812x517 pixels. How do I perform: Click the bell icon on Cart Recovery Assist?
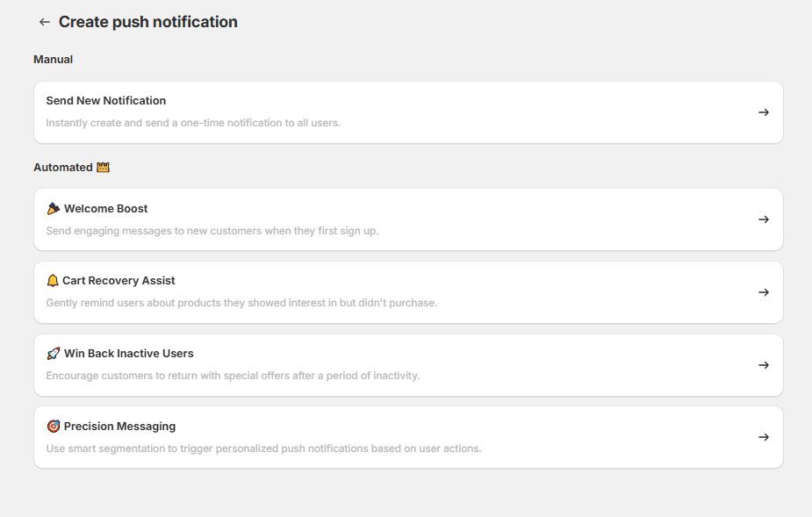pyautogui.click(x=53, y=280)
